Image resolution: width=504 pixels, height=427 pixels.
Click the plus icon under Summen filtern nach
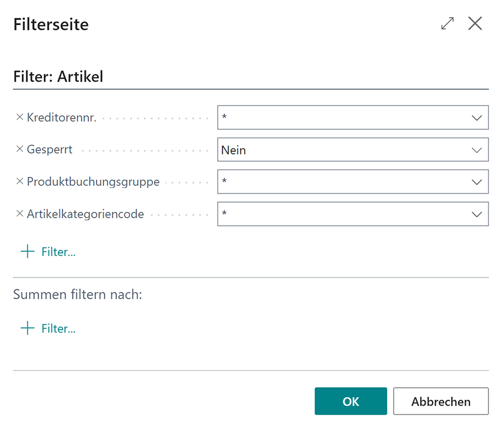coord(26,328)
